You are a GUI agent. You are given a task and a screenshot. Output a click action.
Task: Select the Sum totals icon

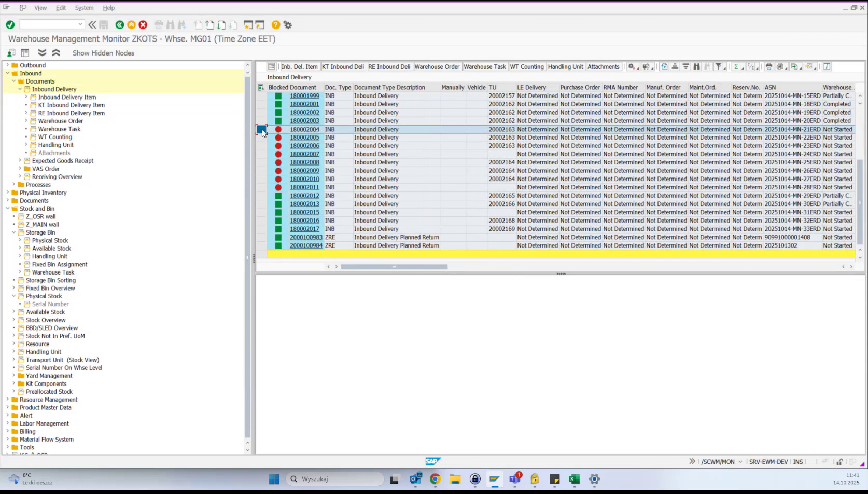pyautogui.click(x=736, y=66)
